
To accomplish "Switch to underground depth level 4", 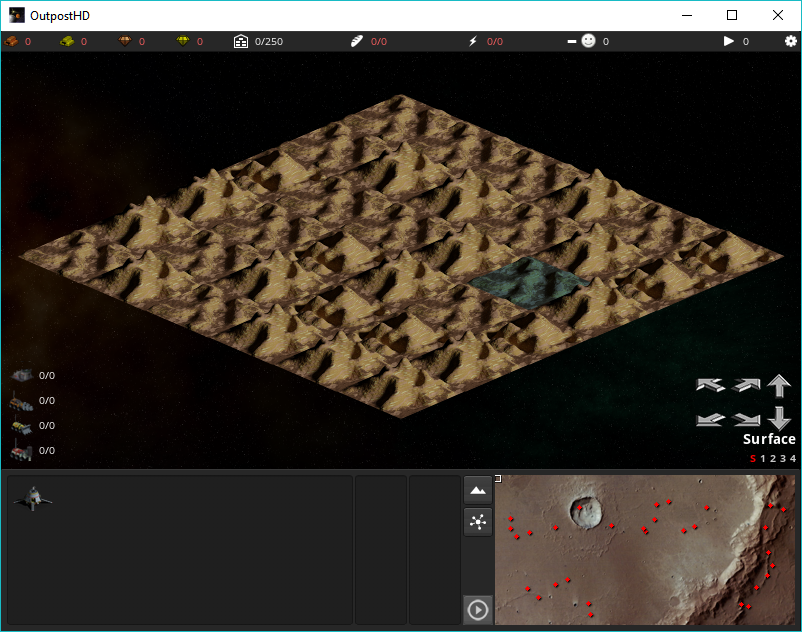I will click(793, 459).
